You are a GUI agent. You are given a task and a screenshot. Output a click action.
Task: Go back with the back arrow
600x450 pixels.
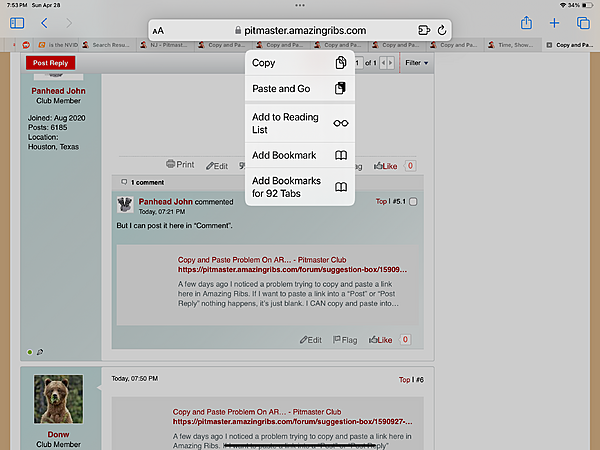tap(44, 23)
